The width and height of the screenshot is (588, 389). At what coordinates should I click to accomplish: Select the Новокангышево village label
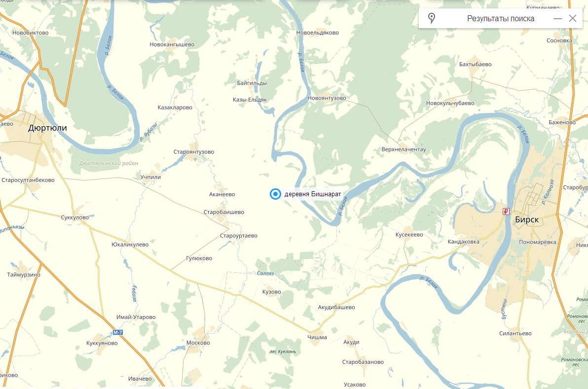pos(172,44)
